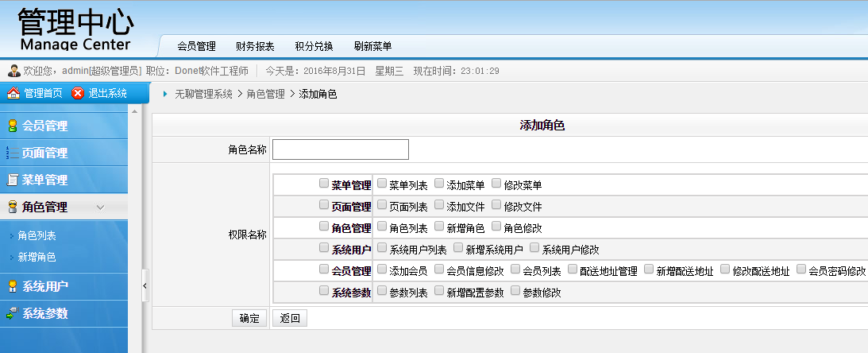Click the home icon beside 管理首页
The image size is (868, 353).
click(14, 93)
